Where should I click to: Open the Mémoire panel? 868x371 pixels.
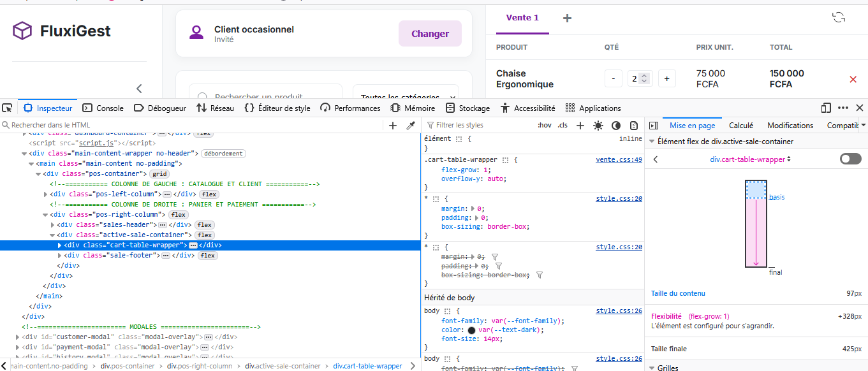click(413, 108)
